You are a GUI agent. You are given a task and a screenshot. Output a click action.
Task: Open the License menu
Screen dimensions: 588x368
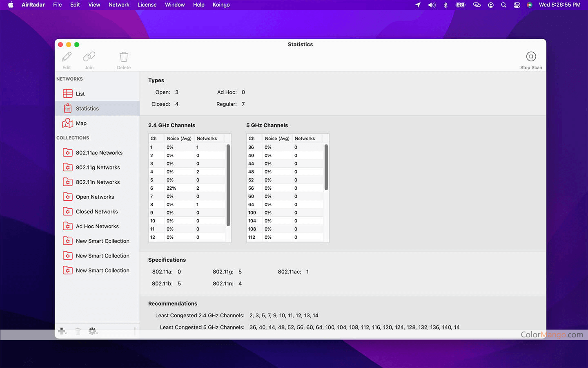pos(147,5)
